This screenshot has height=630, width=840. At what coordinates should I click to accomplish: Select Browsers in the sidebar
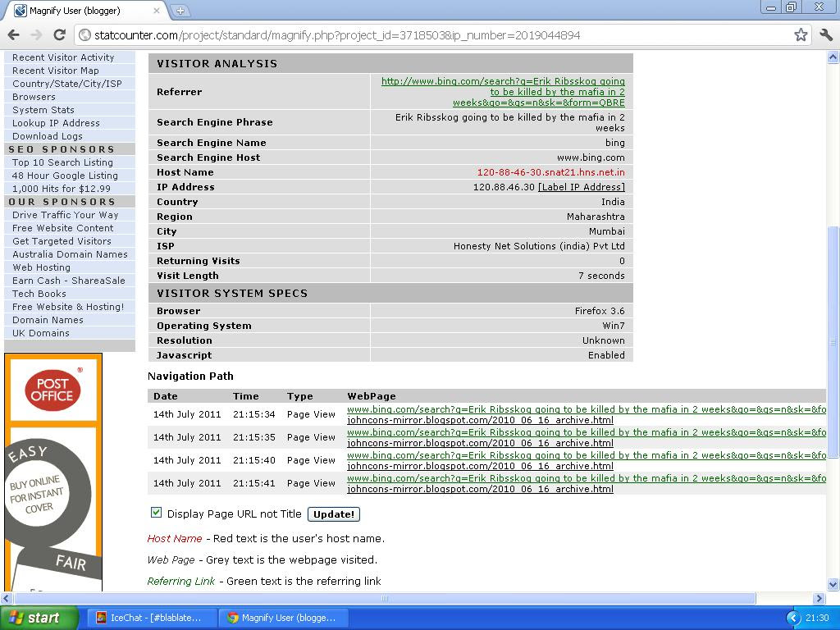(34, 97)
